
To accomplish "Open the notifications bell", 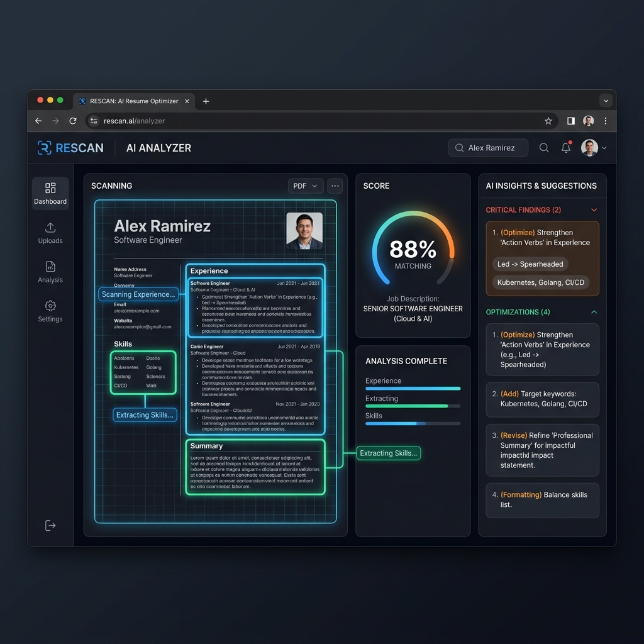I will click(566, 147).
